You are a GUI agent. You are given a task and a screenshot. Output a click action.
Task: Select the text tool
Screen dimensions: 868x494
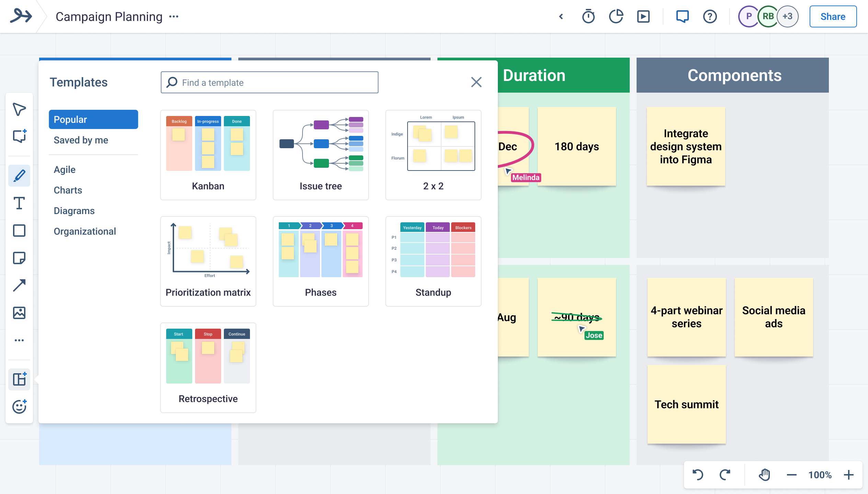[x=19, y=203]
